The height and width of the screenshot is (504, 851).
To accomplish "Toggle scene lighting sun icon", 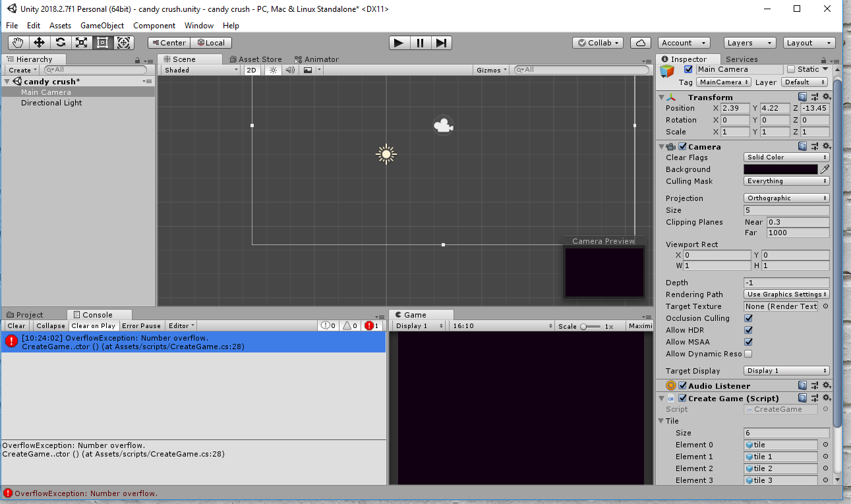I will (273, 70).
